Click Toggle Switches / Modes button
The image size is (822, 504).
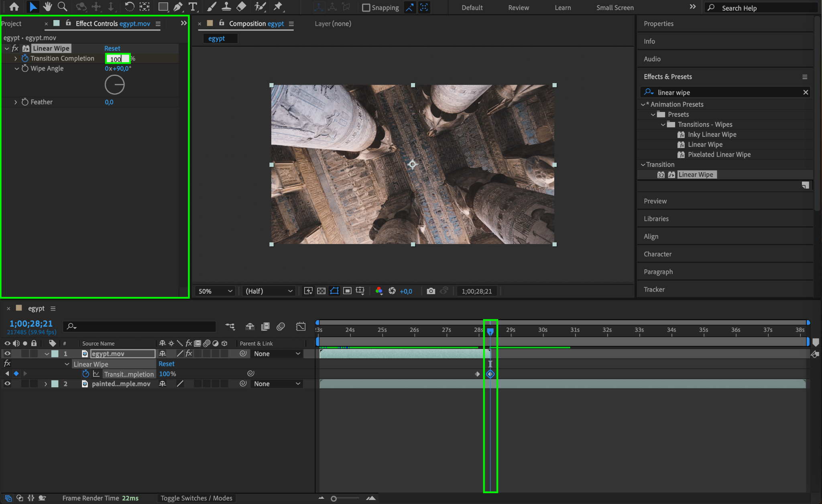pos(196,498)
